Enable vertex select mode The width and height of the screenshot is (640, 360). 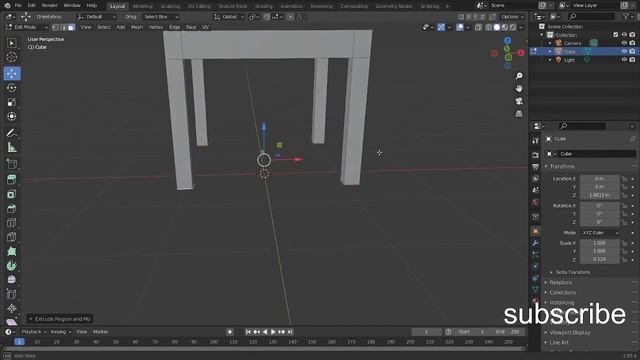tap(56, 27)
